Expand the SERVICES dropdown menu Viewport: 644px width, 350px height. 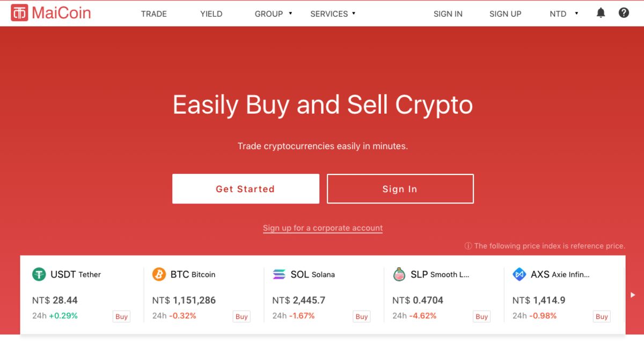tap(333, 14)
